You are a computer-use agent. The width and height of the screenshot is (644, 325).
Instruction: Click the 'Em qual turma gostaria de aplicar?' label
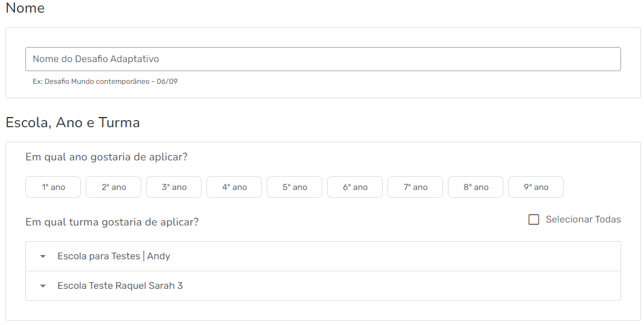coord(112,222)
